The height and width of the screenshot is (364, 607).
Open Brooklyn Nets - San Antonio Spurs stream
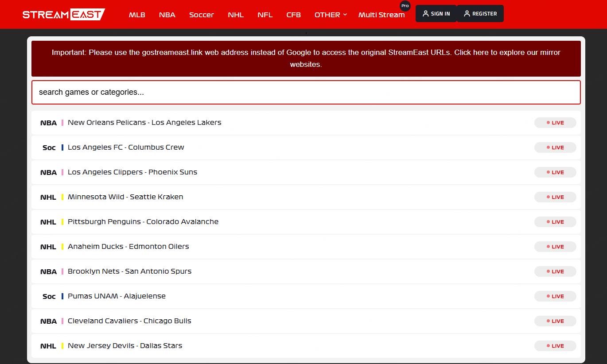[129, 271]
